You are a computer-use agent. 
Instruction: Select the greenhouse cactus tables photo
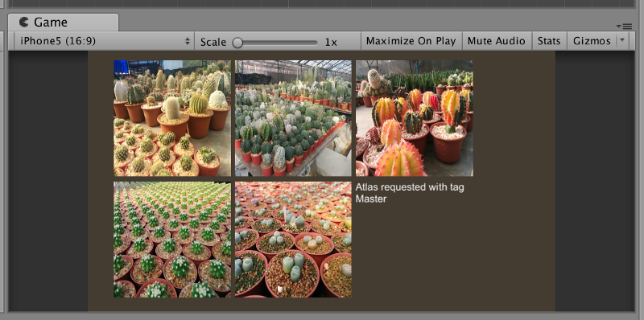click(x=293, y=118)
